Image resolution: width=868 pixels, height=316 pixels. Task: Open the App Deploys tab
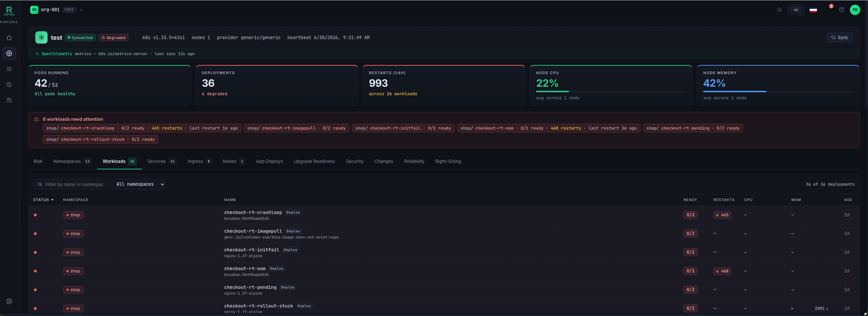269,161
